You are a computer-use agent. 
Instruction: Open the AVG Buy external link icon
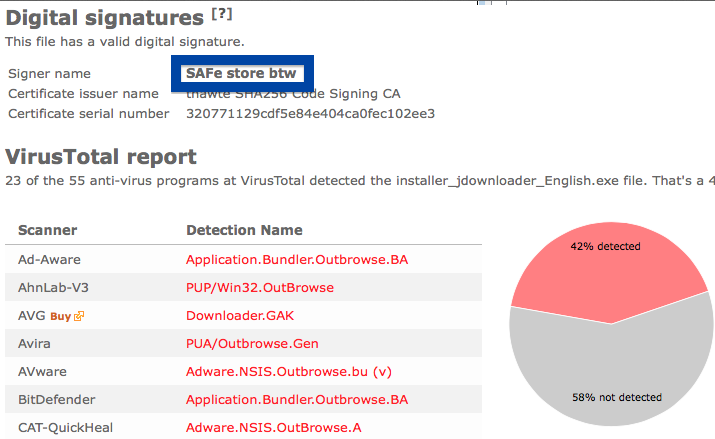(79, 316)
